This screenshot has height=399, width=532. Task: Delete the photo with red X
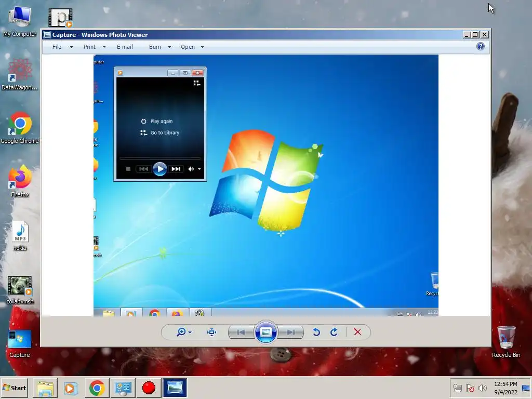357,332
